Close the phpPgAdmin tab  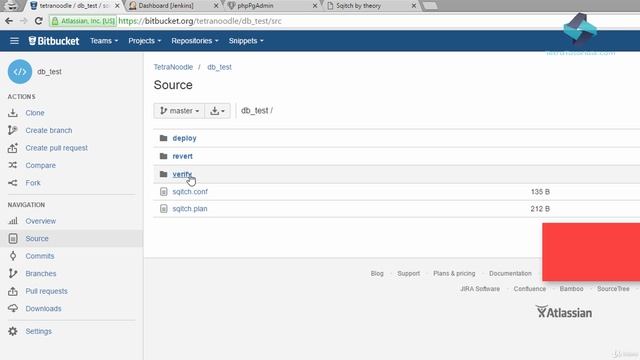point(315,6)
